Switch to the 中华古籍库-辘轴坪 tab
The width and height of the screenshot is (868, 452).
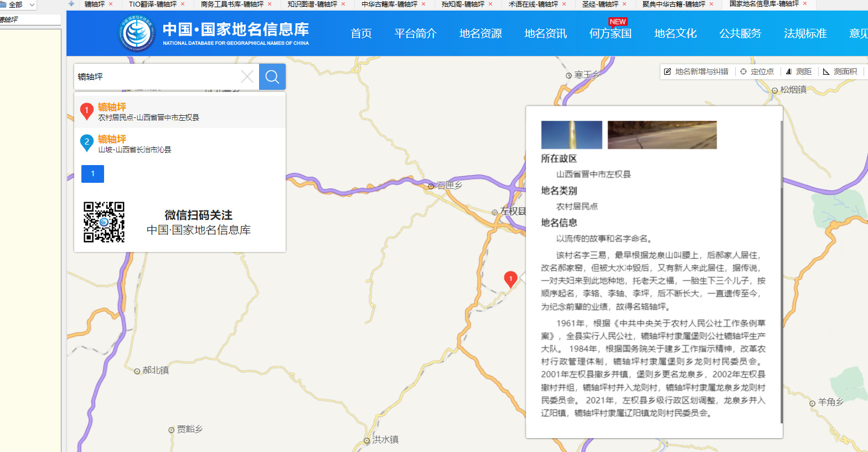[x=389, y=4]
